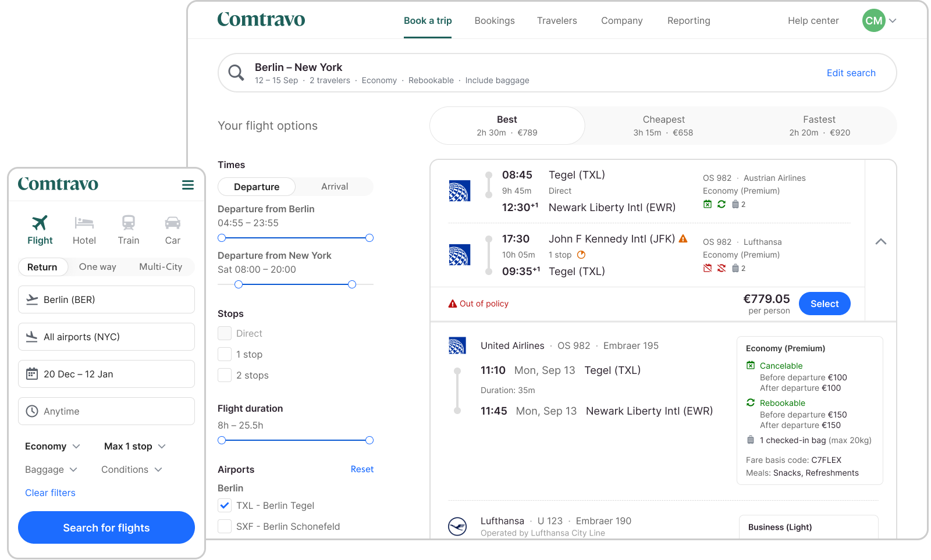Click the Comtravo logo in the header
The image size is (931, 560).
tap(261, 20)
